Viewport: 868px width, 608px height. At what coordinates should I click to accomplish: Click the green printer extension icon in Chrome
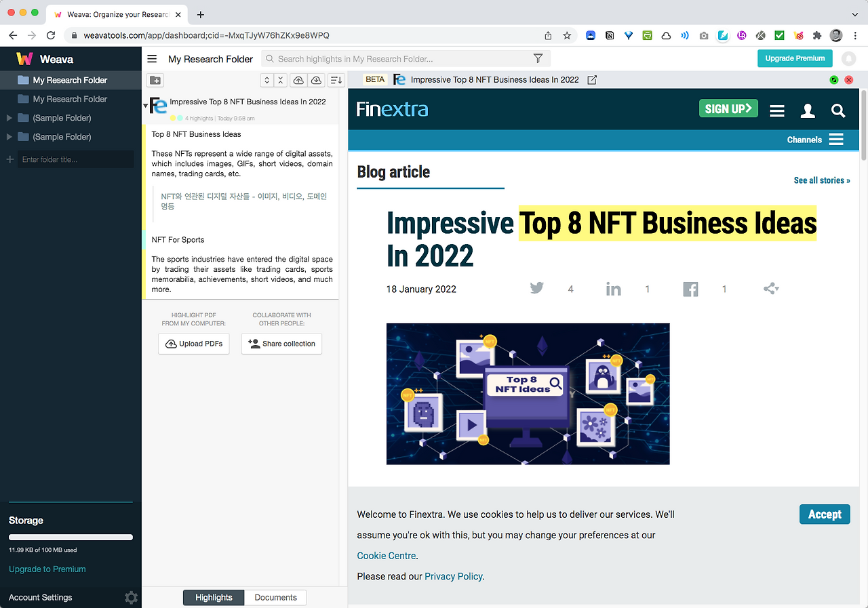click(648, 35)
